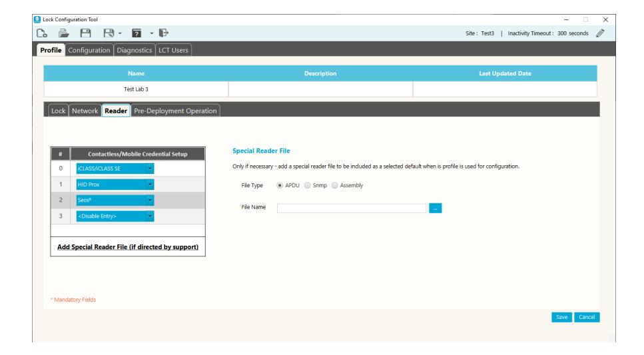This screenshot has height=355, width=644.
Task: Click the New profile toolbar icon
Action: (42, 33)
